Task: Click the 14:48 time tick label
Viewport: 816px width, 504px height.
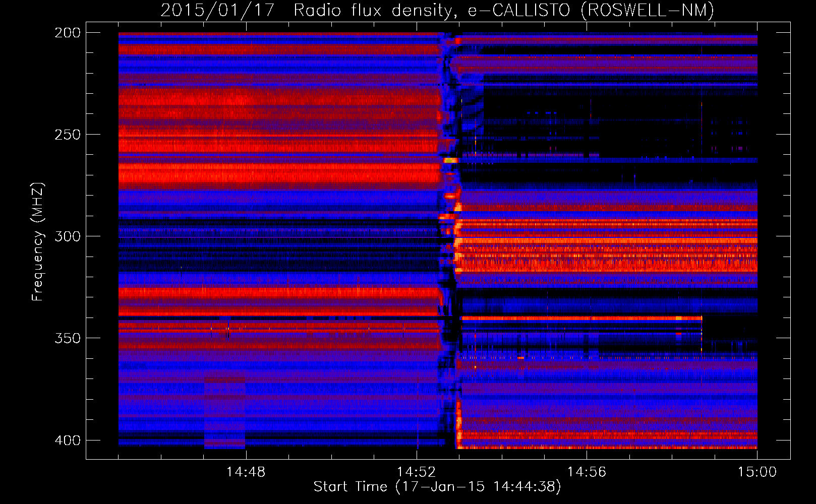Action: pyautogui.click(x=246, y=472)
